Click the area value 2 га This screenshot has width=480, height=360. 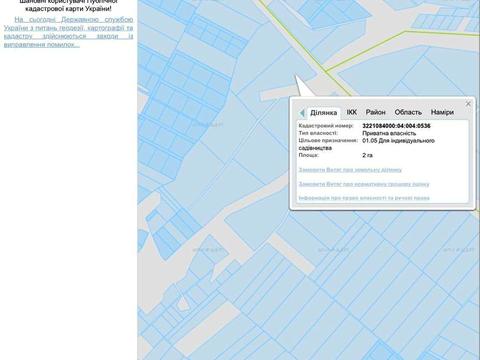[367, 155]
